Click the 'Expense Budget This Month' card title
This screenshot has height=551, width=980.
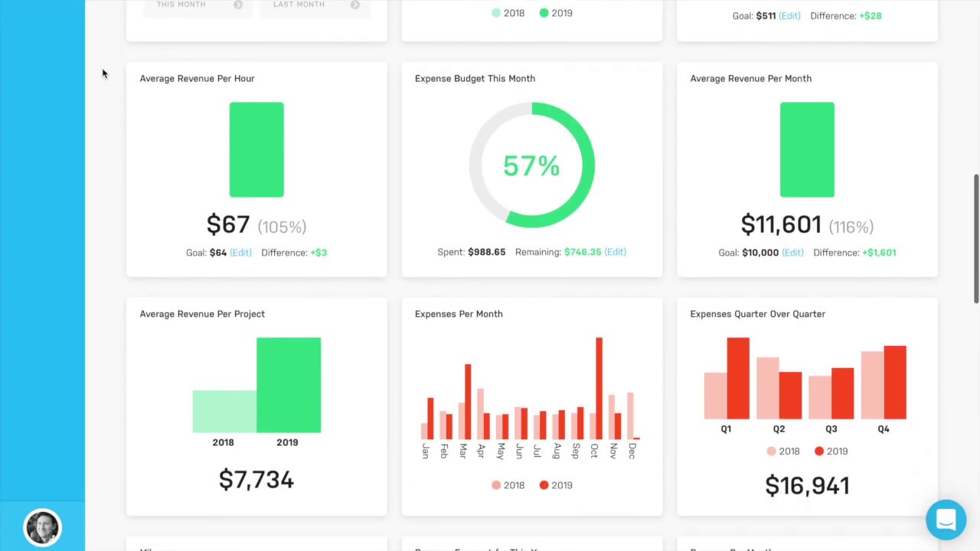[x=475, y=78]
